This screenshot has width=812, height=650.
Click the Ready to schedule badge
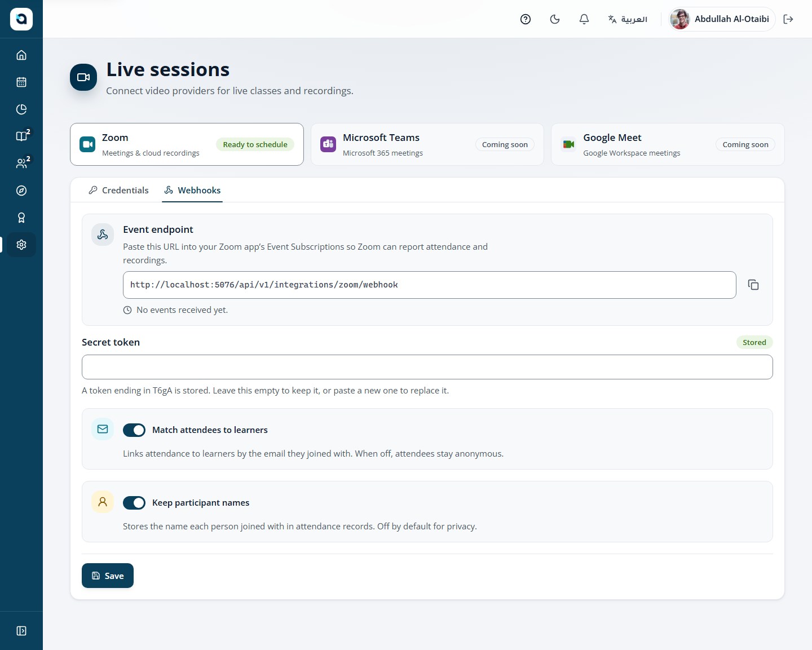pyautogui.click(x=255, y=144)
